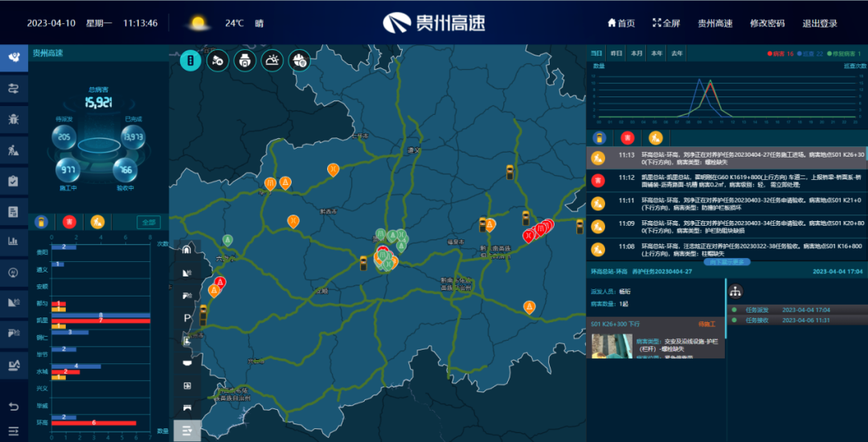868x442 pixels.
Task: Click the 待派发 205 bubble
Action: pos(63,137)
